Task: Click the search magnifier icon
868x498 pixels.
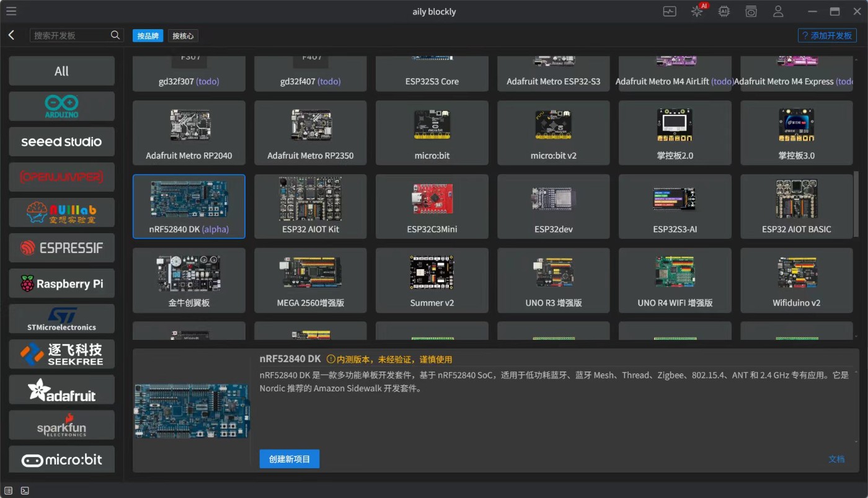Action: click(115, 35)
